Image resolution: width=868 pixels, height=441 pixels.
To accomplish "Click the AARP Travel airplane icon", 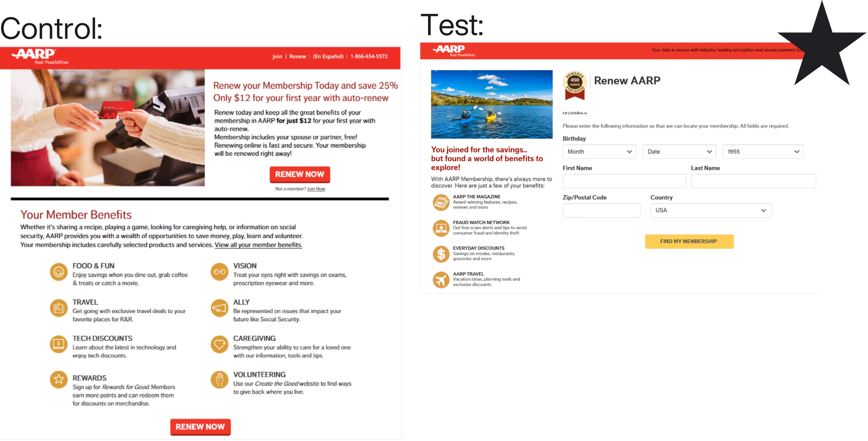I will [441, 280].
